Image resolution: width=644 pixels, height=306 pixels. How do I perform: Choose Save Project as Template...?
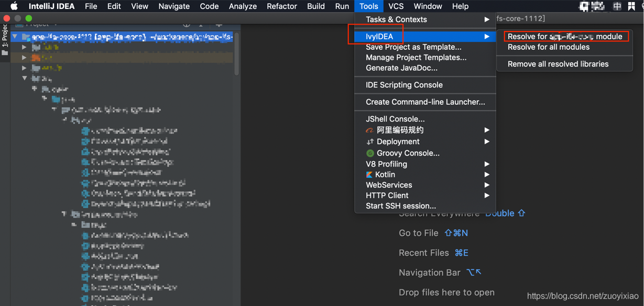click(425, 47)
